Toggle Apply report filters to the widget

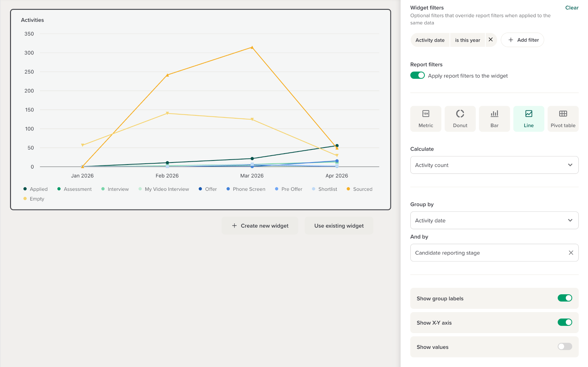417,75
